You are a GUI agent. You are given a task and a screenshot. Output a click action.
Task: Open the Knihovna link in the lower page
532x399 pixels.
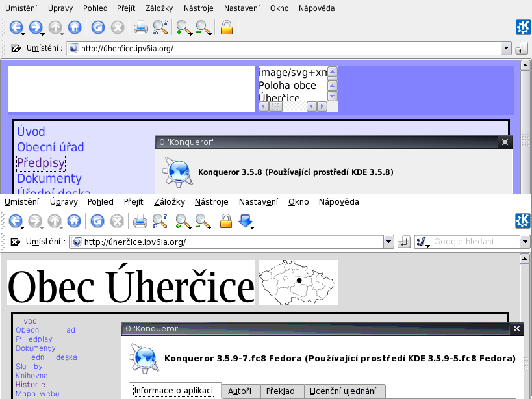coord(32,376)
